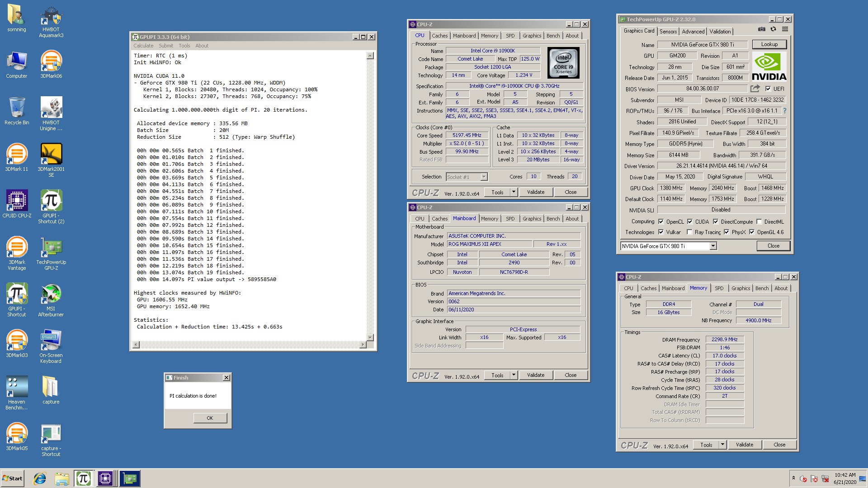Image resolution: width=868 pixels, height=488 pixels.
Task: Open the Socket #1 selection dropdown
Action: [484, 177]
